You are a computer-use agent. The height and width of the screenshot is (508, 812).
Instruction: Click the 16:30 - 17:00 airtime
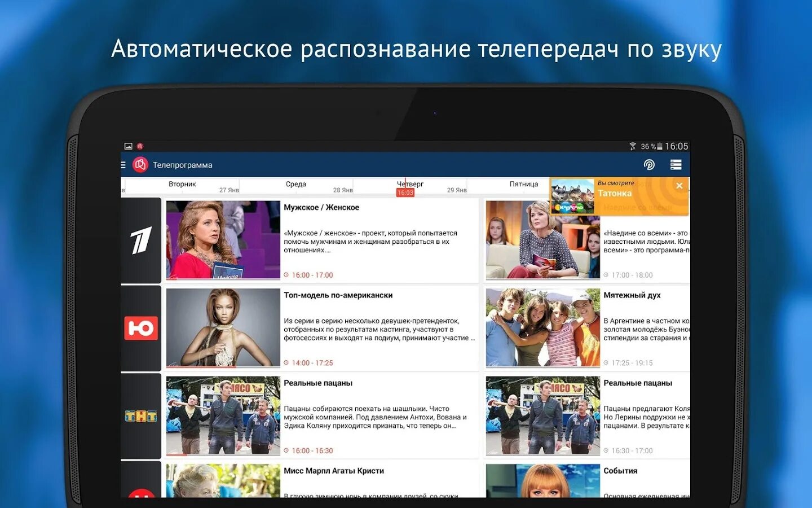tap(632, 451)
